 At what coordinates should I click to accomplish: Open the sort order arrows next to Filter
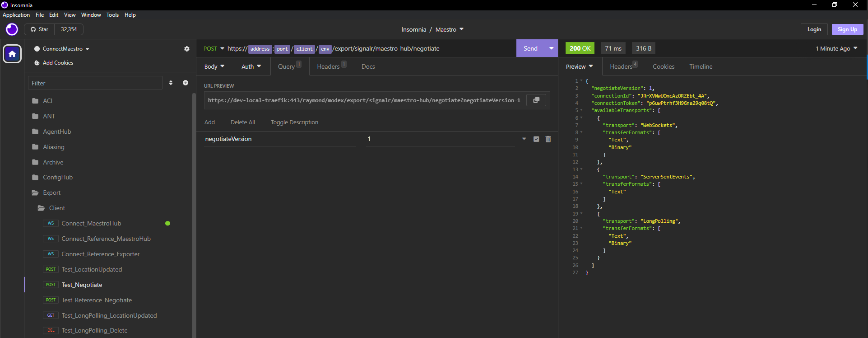tap(171, 83)
